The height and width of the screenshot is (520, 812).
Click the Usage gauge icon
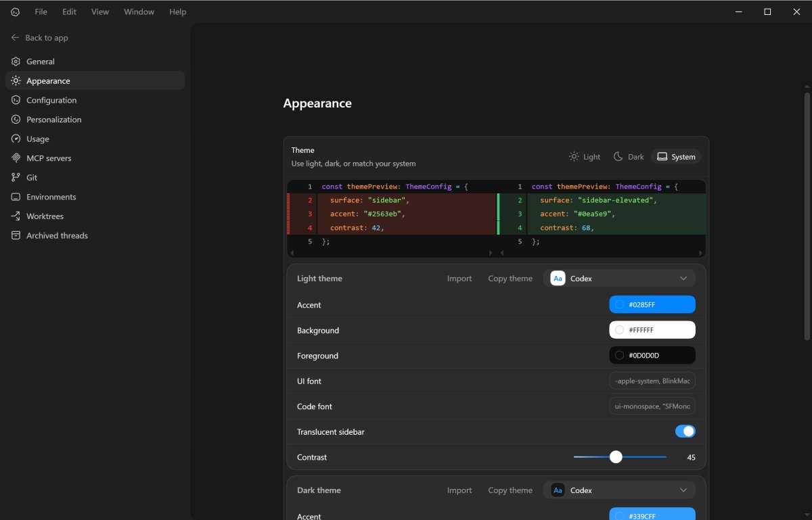pos(16,139)
